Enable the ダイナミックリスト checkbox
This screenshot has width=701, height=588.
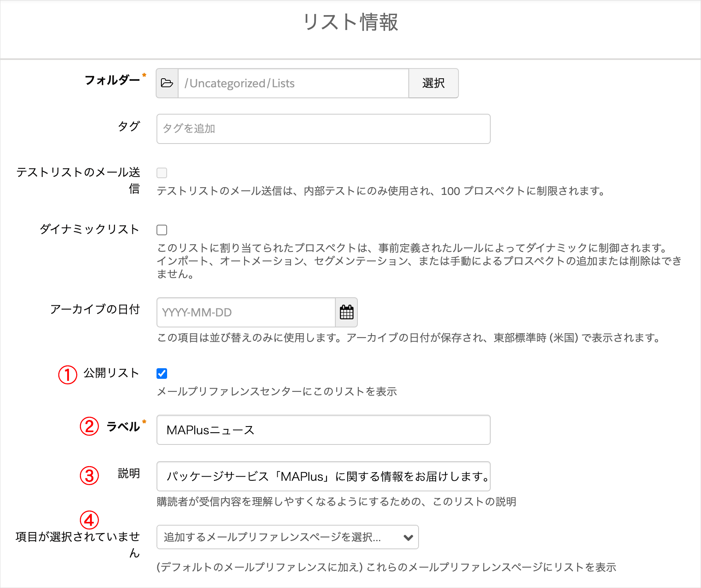(x=162, y=230)
